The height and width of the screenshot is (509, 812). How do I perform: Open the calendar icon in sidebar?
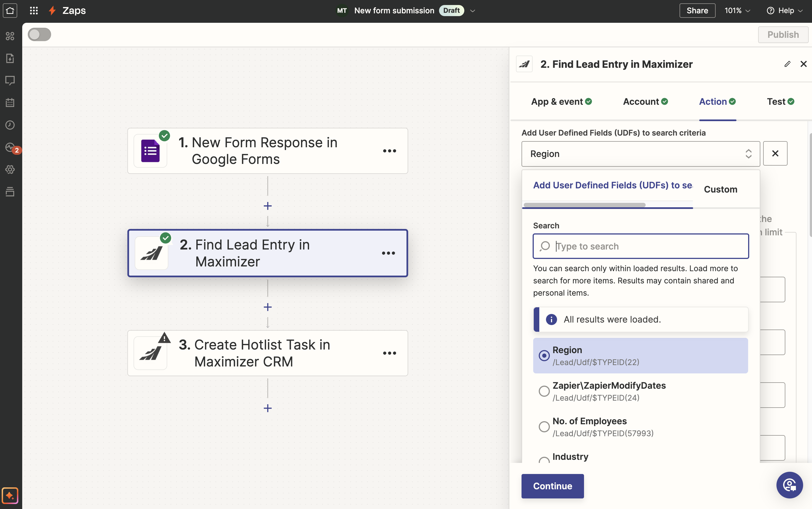[10, 103]
